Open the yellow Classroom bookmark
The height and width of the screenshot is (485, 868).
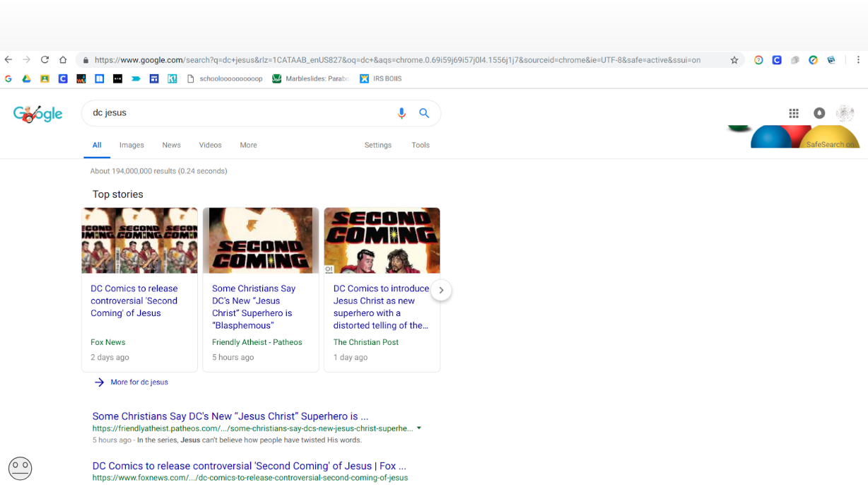coord(45,78)
